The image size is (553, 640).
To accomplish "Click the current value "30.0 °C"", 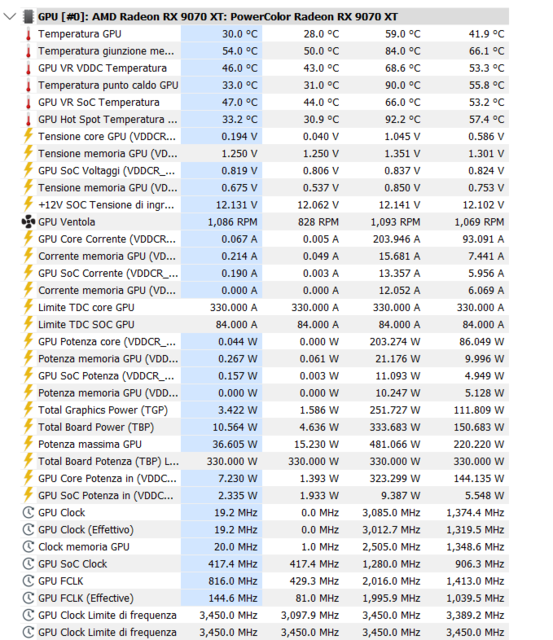I will (240, 34).
